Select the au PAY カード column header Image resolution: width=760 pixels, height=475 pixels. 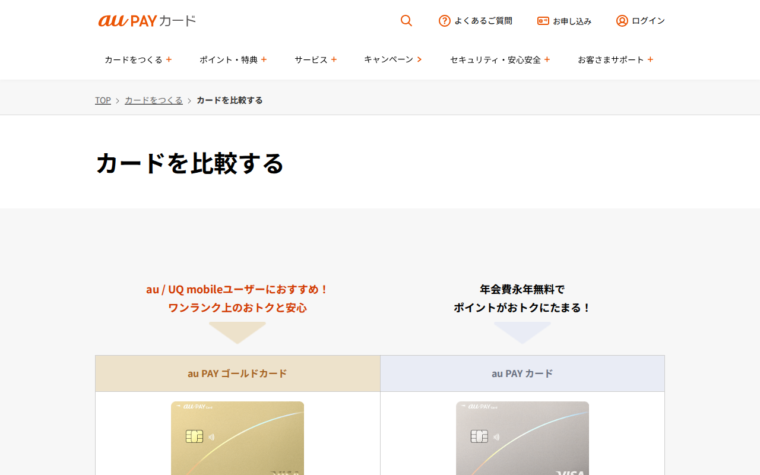coord(522,373)
